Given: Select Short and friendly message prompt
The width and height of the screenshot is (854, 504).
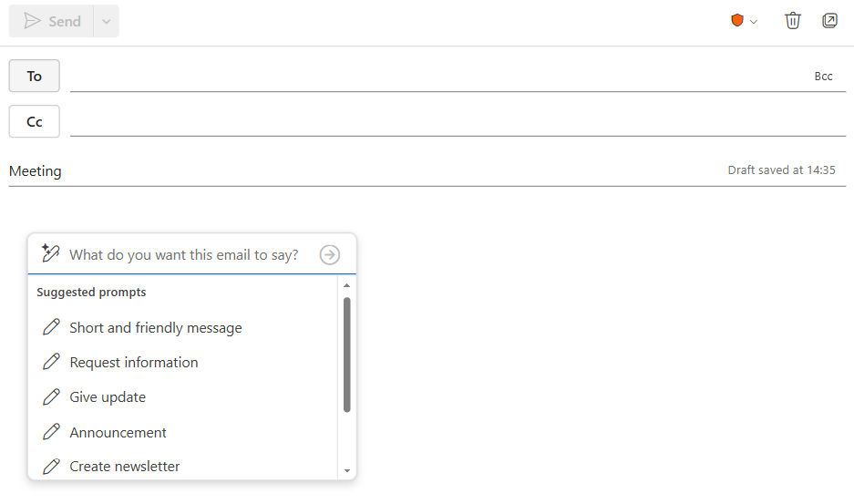Looking at the screenshot, I should point(156,328).
